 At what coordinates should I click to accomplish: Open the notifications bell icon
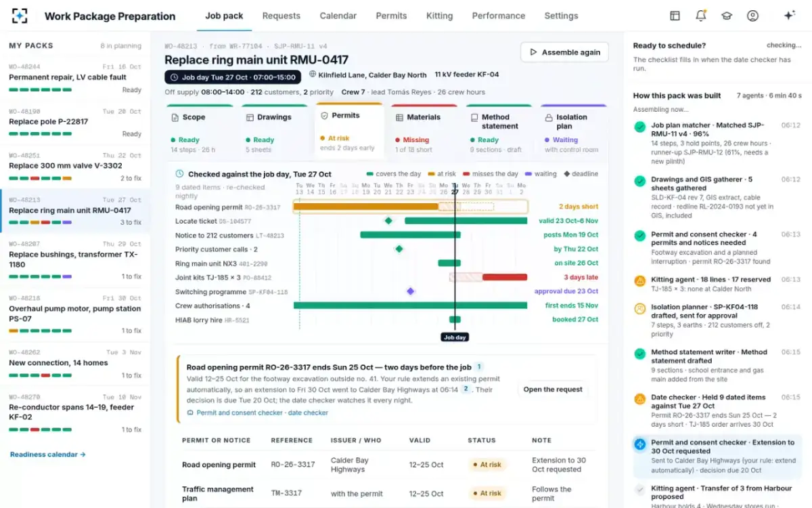tap(700, 16)
